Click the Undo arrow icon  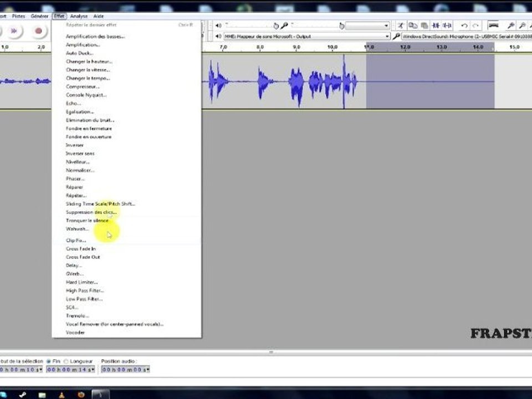click(464, 25)
